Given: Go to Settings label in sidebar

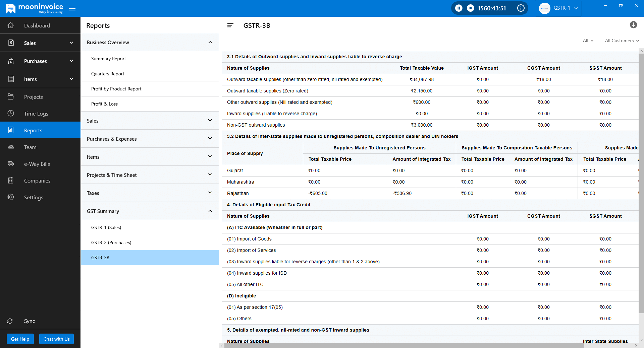Looking at the screenshot, I should (34, 197).
